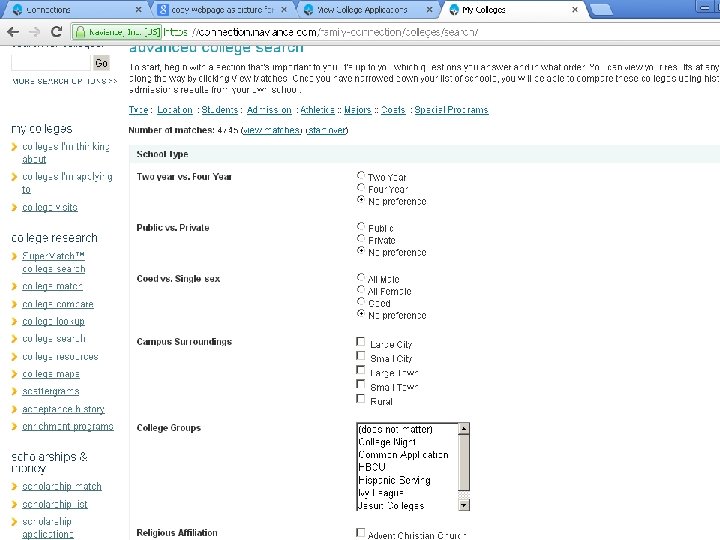Select the Private radio button

click(361, 239)
